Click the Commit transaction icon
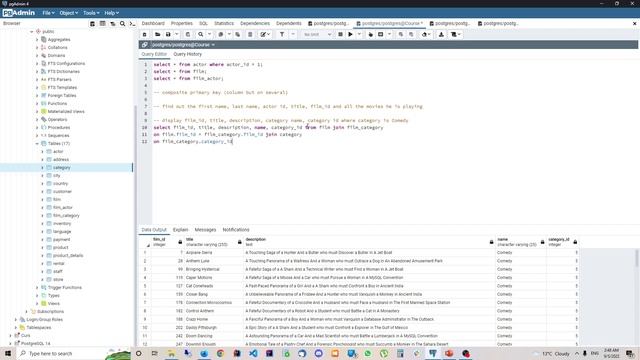The height and width of the screenshot is (360, 640). tap(401, 35)
